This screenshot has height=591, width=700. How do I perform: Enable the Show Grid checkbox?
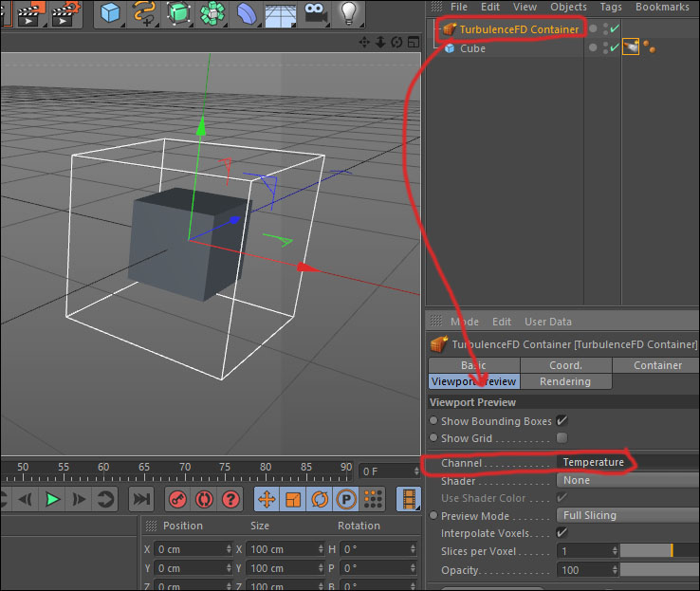pos(562,438)
